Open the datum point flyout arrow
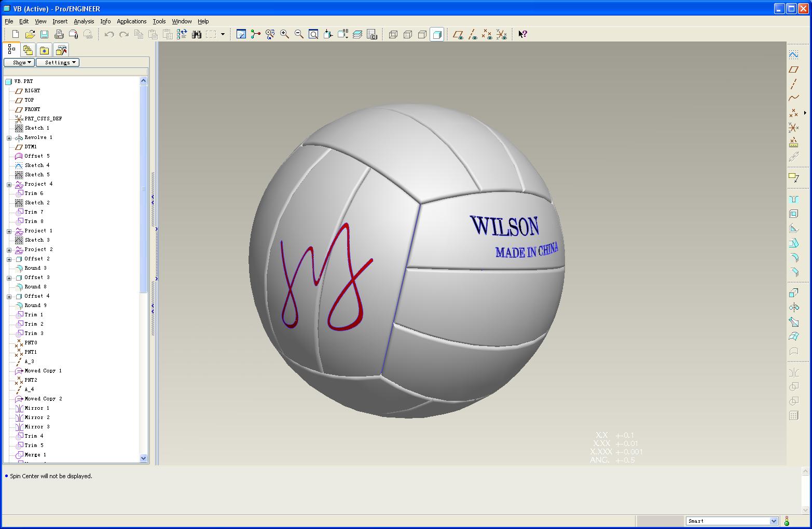This screenshot has height=529, width=812. click(805, 113)
